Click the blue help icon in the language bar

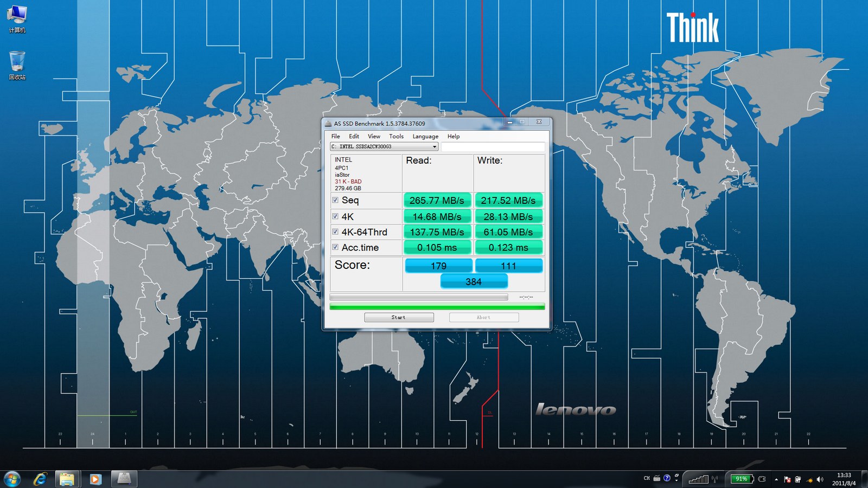point(667,478)
